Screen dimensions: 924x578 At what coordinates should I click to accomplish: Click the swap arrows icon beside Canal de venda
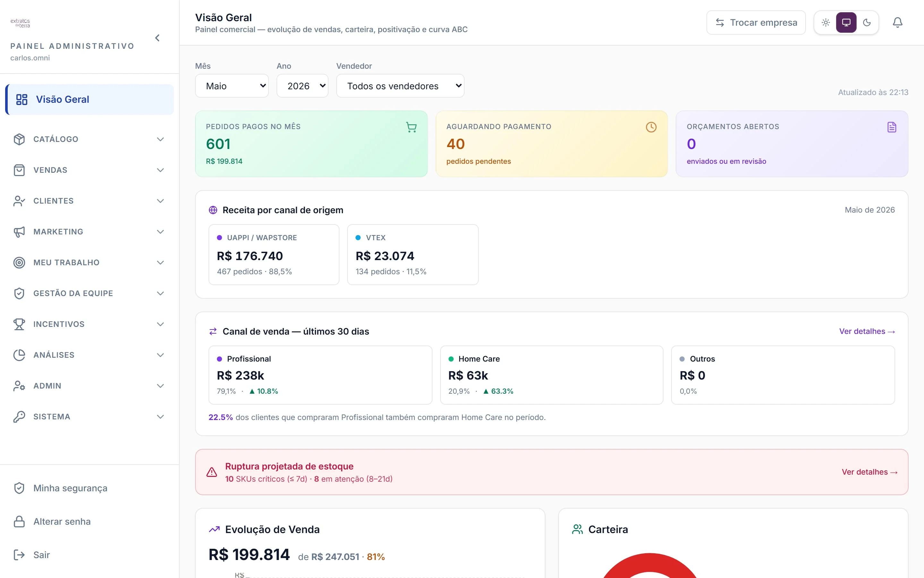click(213, 331)
